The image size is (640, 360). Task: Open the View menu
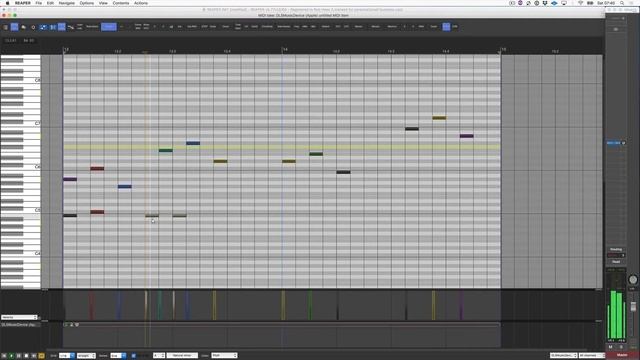[103, 3]
